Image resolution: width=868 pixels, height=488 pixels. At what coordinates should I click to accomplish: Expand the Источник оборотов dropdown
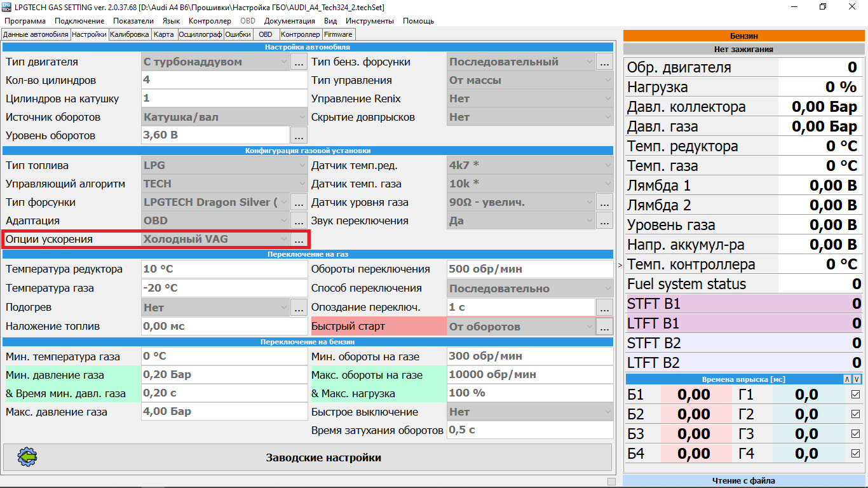301,118
